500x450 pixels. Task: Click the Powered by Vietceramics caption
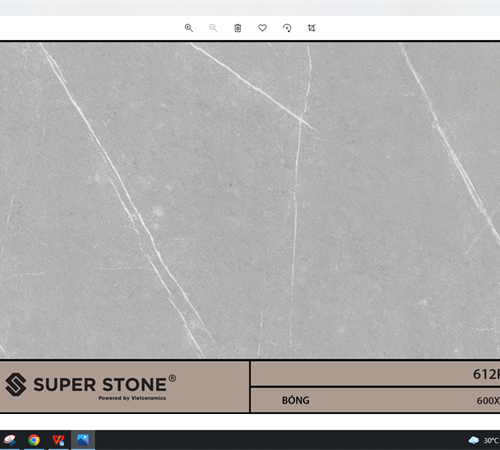coord(132,398)
